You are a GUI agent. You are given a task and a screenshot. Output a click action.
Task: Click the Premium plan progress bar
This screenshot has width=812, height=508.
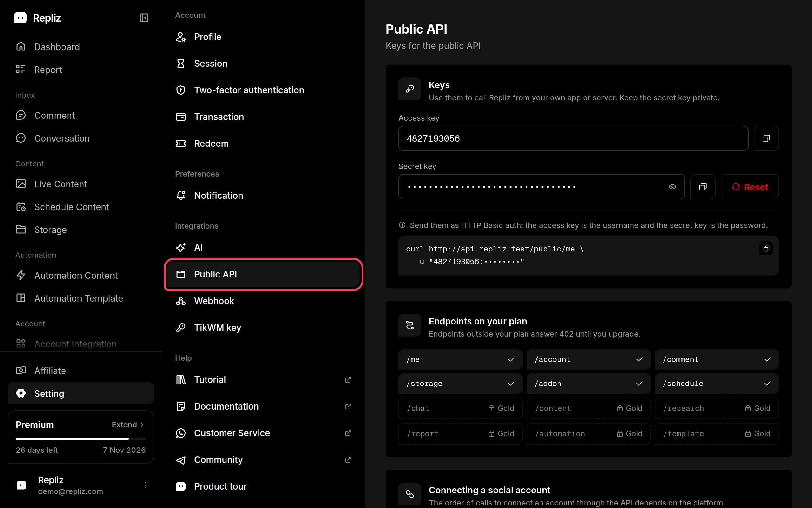[x=81, y=439]
